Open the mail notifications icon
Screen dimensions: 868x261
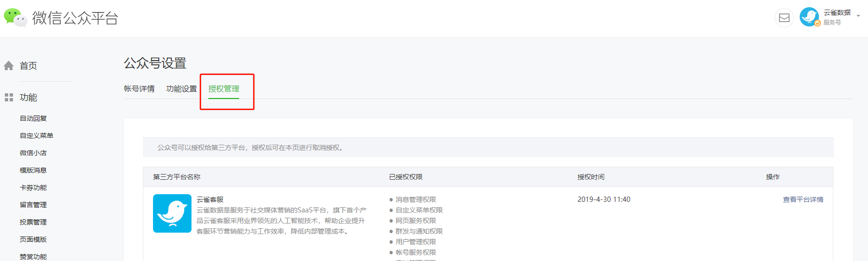pyautogui.click(x=784, y=18)
